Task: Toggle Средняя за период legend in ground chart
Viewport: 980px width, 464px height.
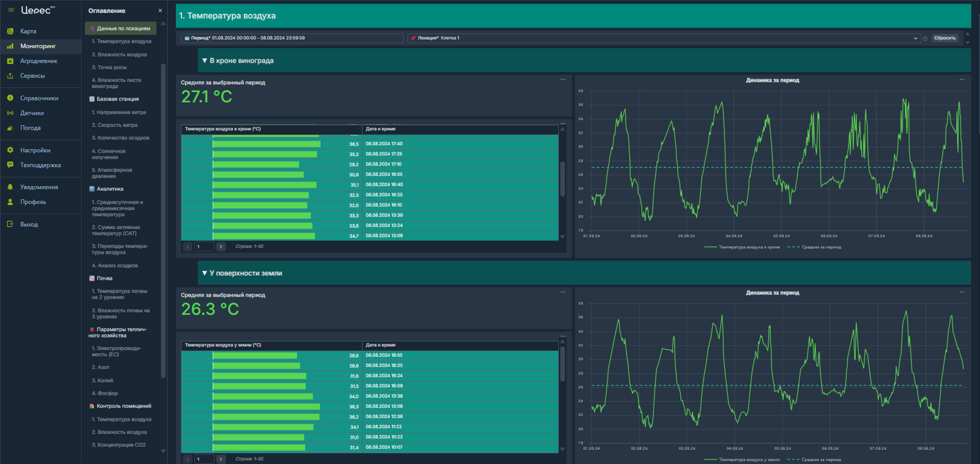Action: coord(814,460)
